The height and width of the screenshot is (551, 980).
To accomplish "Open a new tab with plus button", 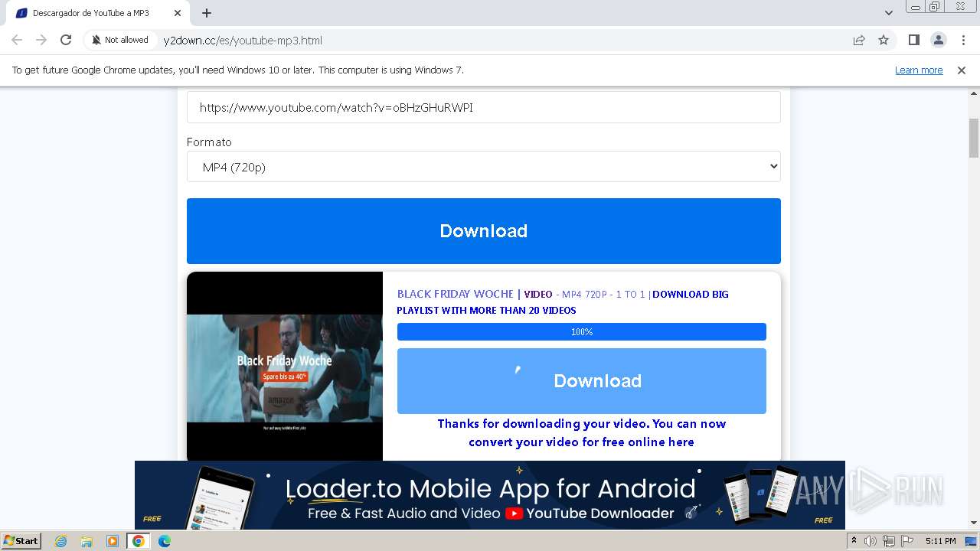I will (207, 13).
